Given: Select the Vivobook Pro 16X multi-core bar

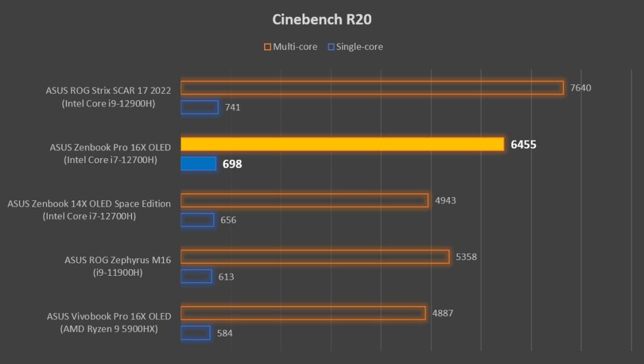Looking at the screenshot, I should (x=303, y=313).
